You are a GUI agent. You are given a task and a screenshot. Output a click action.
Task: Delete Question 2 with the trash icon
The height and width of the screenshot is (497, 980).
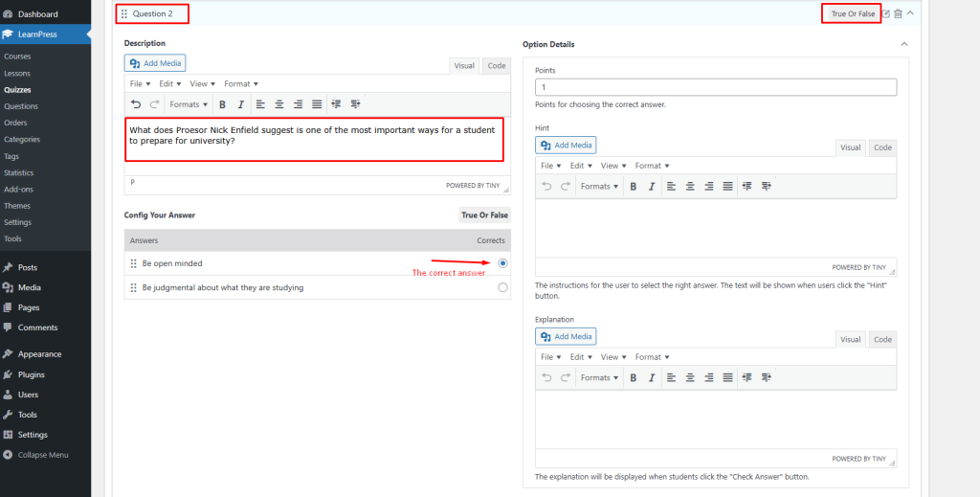[x=898, y=13]
